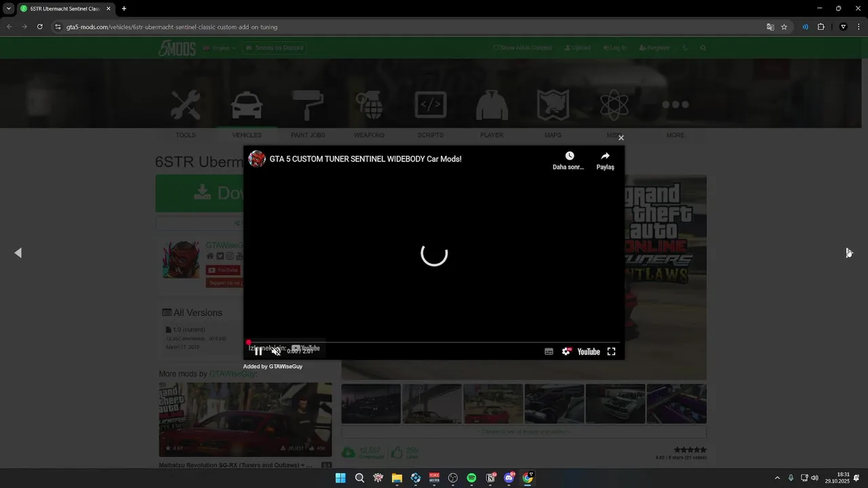Go to previous lightbox item
This screenshot has width=868, height=488.
tap(18, 253)
